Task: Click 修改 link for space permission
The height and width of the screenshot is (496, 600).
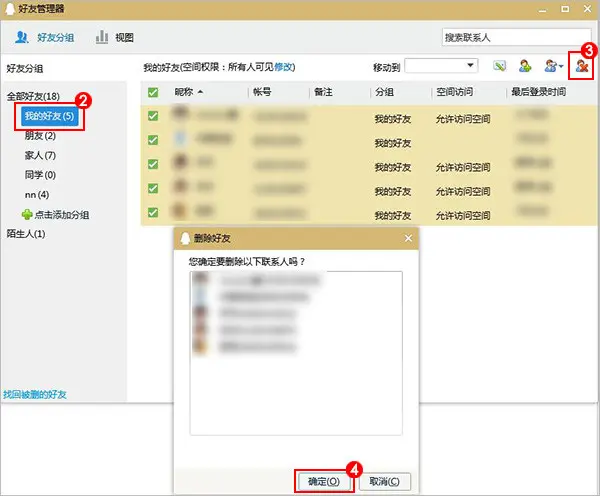Action: click(x=283, y=67)
